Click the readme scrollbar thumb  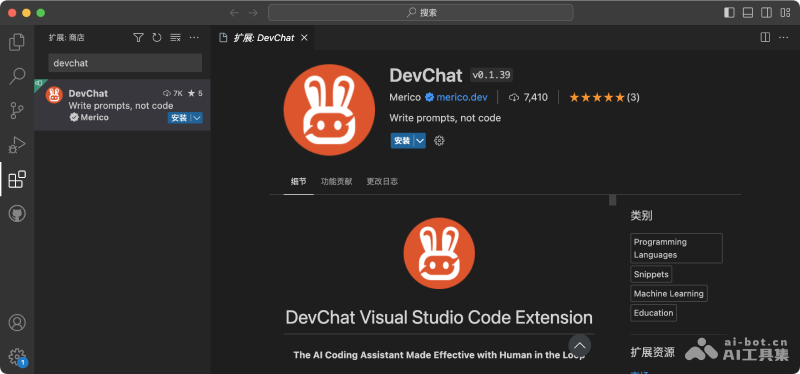click(x=612, y=200)
